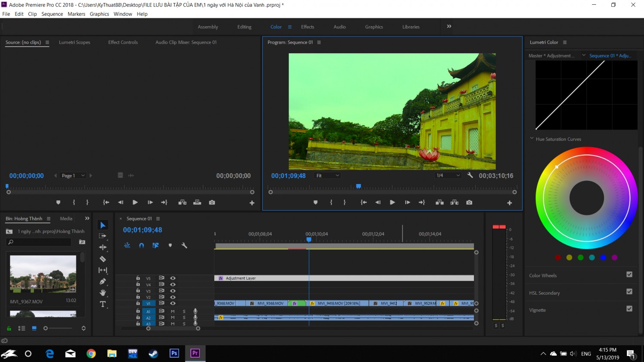The height and width of the screenshot is (362, 644).
Task: Play the sequence in Program Monitor
Action: tap(392, 202)
